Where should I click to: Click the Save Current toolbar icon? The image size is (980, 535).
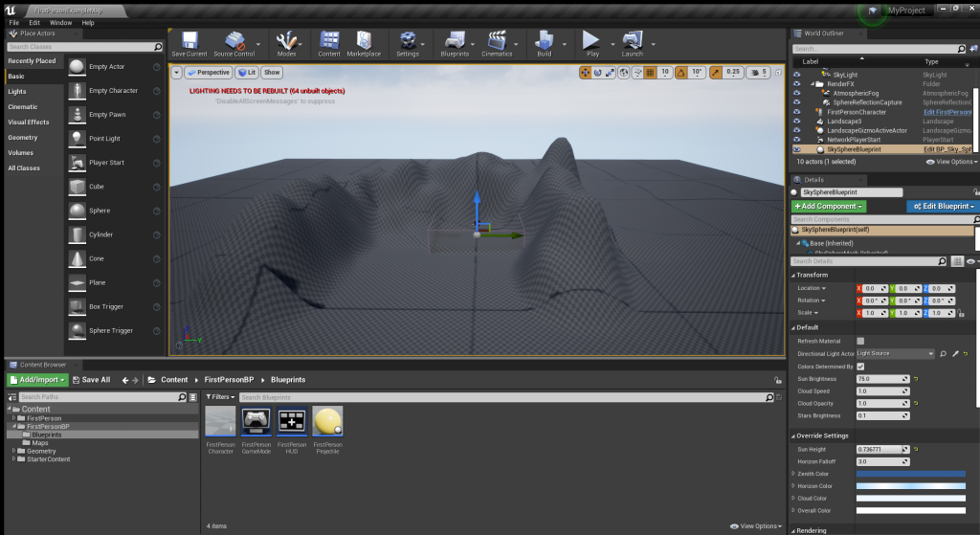click(189, 40)
